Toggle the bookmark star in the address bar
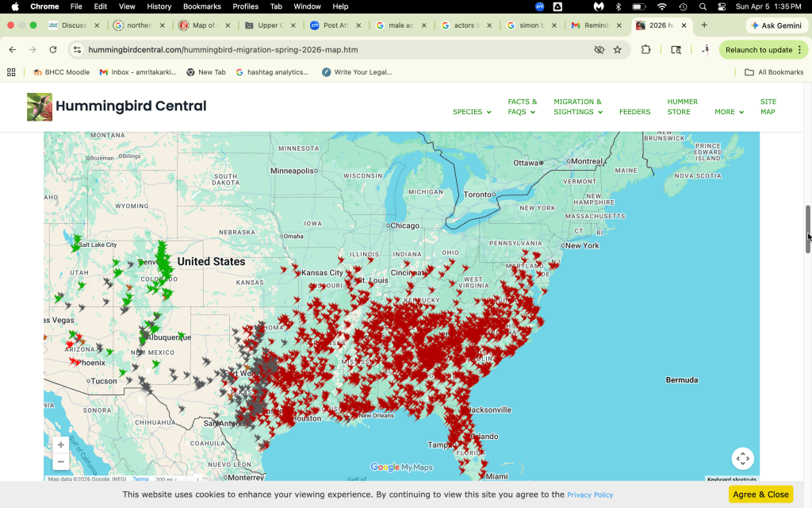This screenshot has width=812, height=508. point(615,49)
